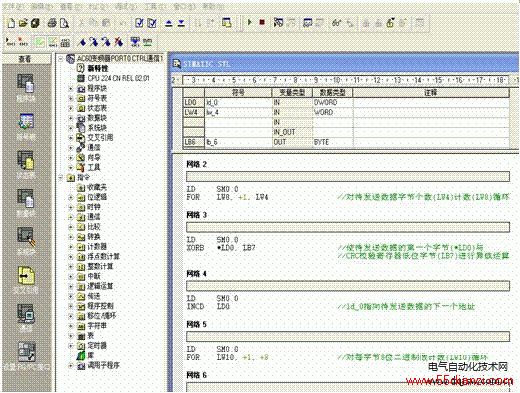This screenshot has height=393, width=520.
Task: Click the Print icon in toolbar
Action: click(x=52, y=23)
